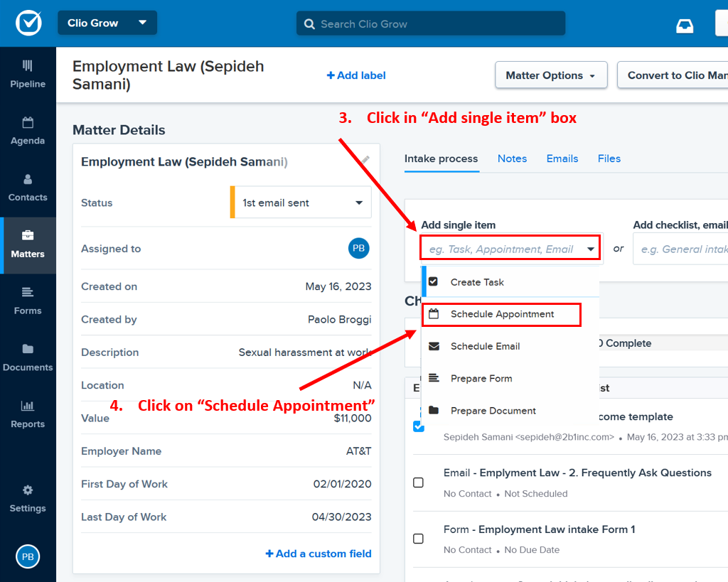Screen dimensions: 728x582
Task: Check the Frequently Ask Questions email checkbox
Action: coord(418,483)
